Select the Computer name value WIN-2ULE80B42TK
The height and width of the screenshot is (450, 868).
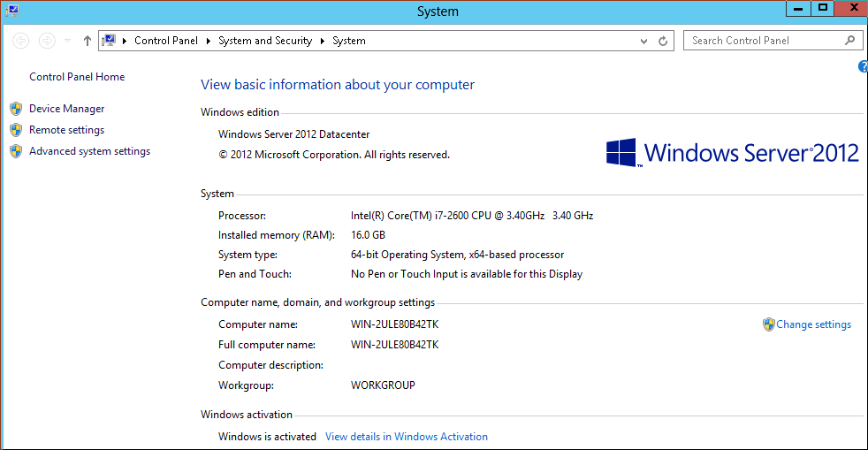pos(395,324)
